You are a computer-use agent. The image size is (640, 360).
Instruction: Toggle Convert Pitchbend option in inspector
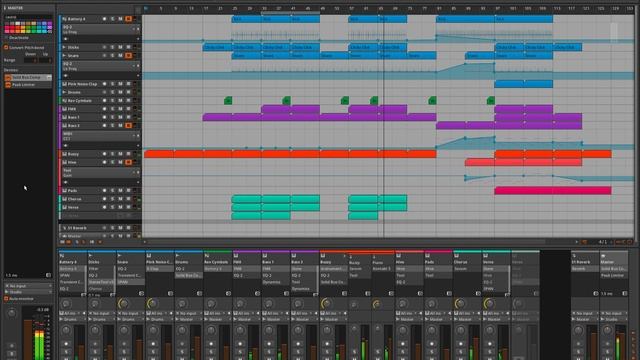(7, 48)
